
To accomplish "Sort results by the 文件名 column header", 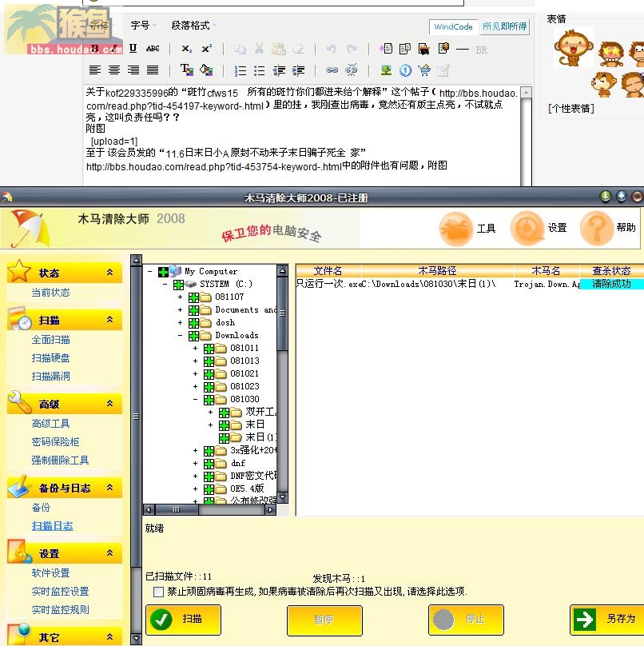I will tap(328, 271).
